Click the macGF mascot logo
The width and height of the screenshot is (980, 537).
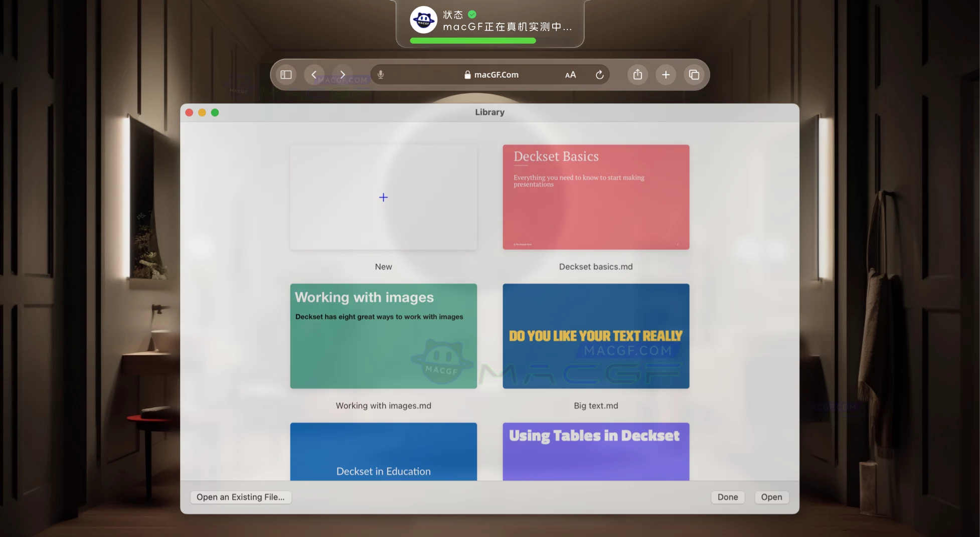pos(424,20)
